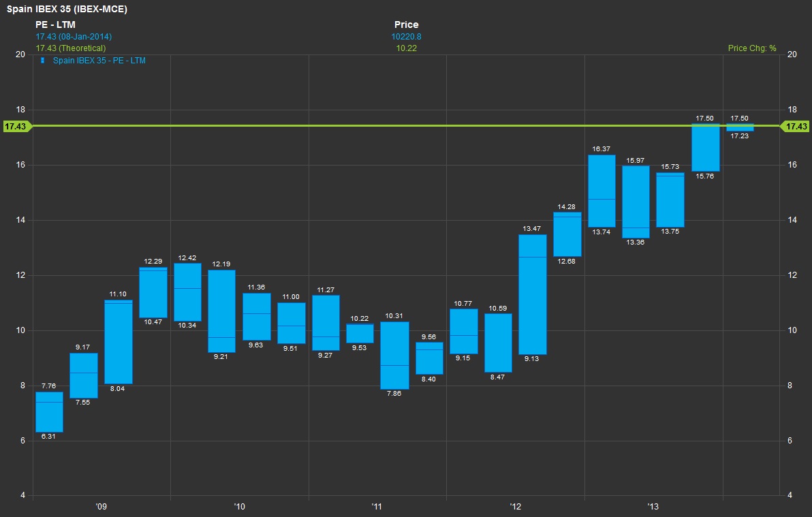Image resolution: width=812 pixels, height=517 pixels.
Task: Click the green value 10.22 under Price
Action: [x=407, y=48]
